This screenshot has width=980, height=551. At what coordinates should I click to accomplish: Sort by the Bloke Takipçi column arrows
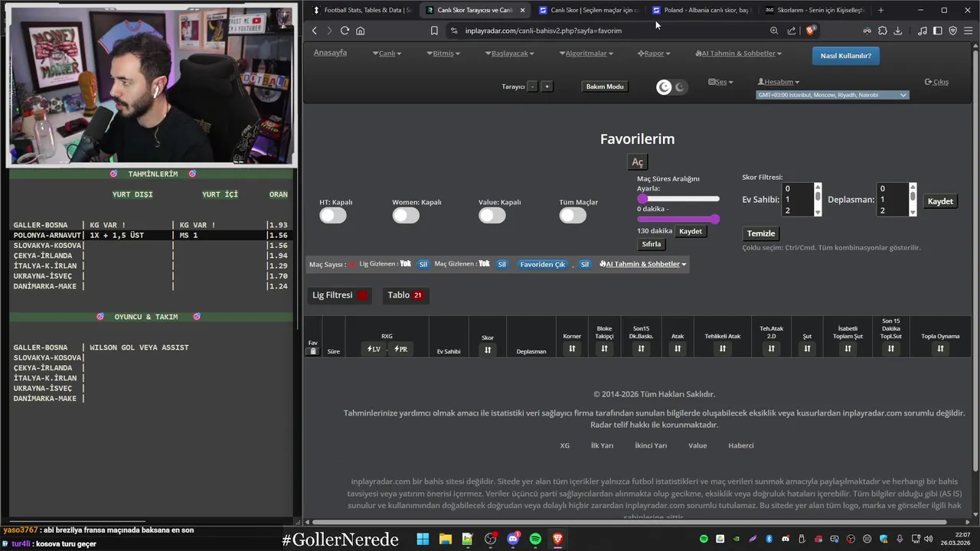[x=604, y=348]
